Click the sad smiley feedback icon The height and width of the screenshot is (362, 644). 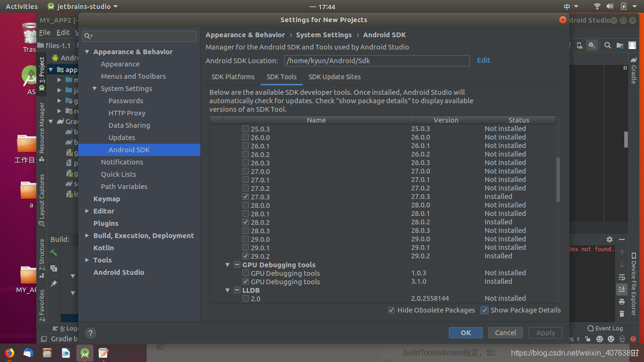(611, 339)
